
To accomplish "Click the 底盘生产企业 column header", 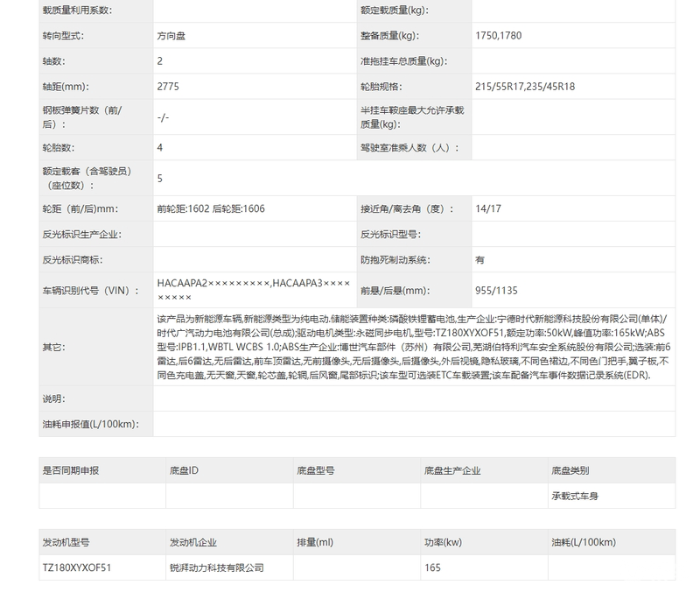I will coord(452,470).
